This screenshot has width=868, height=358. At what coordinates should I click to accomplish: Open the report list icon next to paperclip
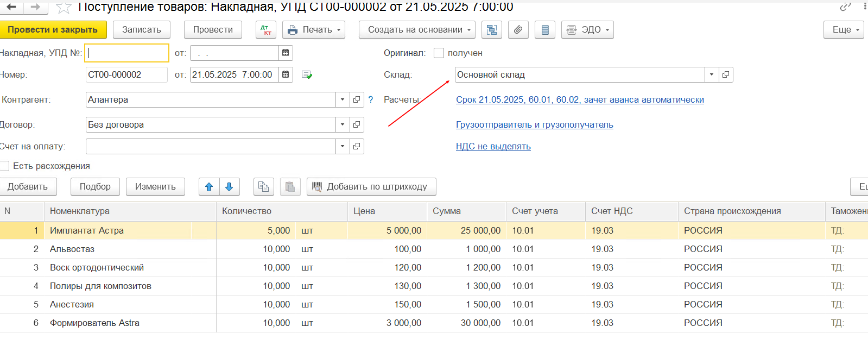point(545,30)
